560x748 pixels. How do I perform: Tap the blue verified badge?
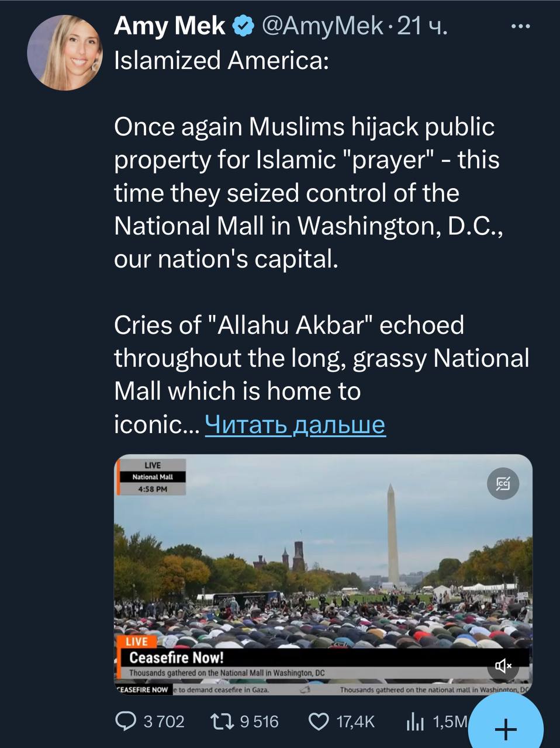pos(243,26)
